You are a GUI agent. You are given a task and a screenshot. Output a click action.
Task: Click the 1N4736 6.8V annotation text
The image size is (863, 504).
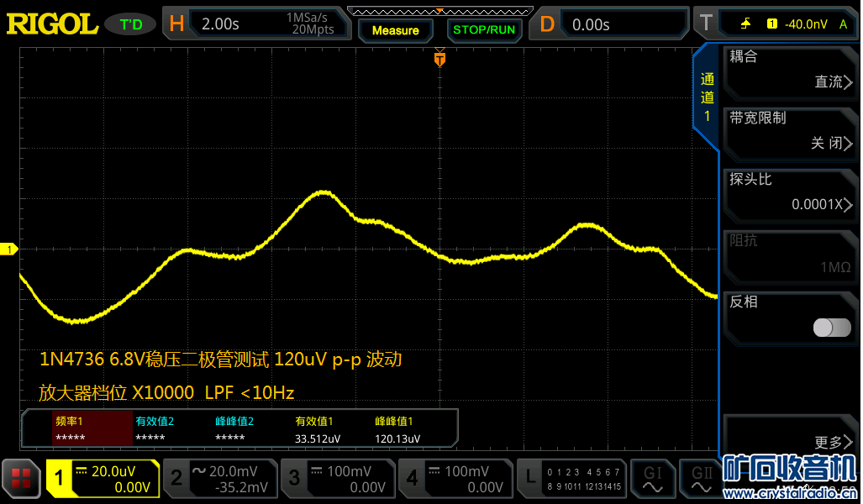(x=221, y=360)
